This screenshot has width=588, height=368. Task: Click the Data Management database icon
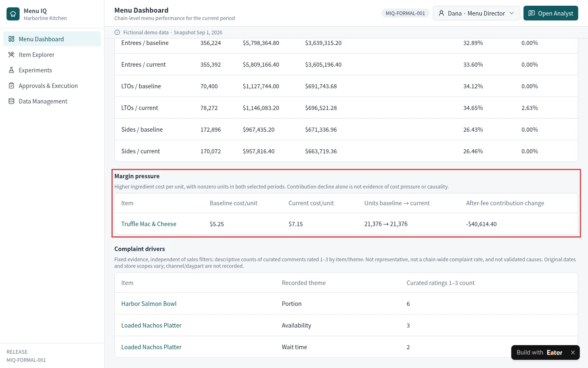click(11, 101)
